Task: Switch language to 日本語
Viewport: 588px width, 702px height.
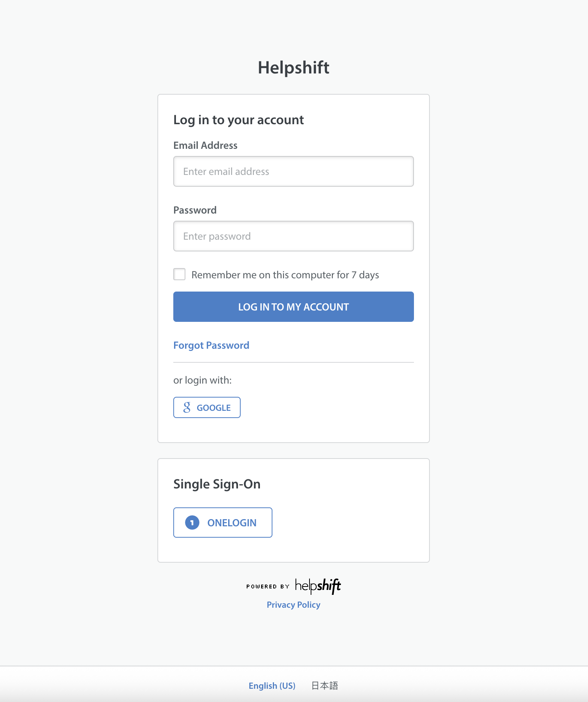Action: [325, 686]
